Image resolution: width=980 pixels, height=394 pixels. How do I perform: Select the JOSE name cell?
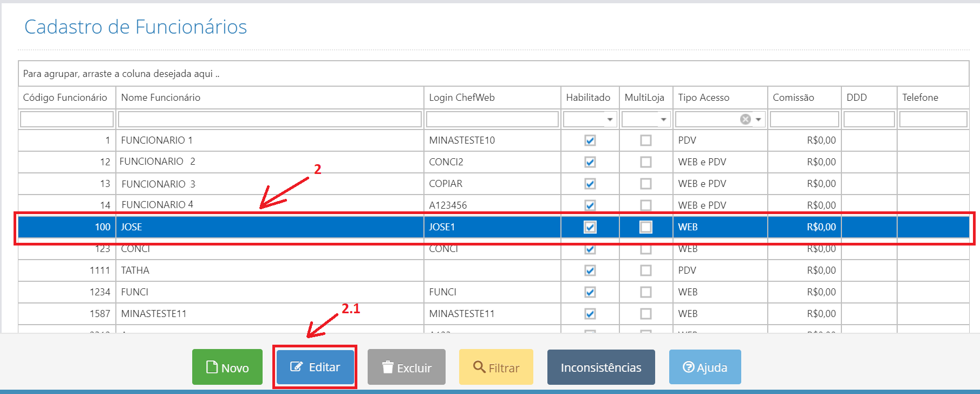pos(270,227)
